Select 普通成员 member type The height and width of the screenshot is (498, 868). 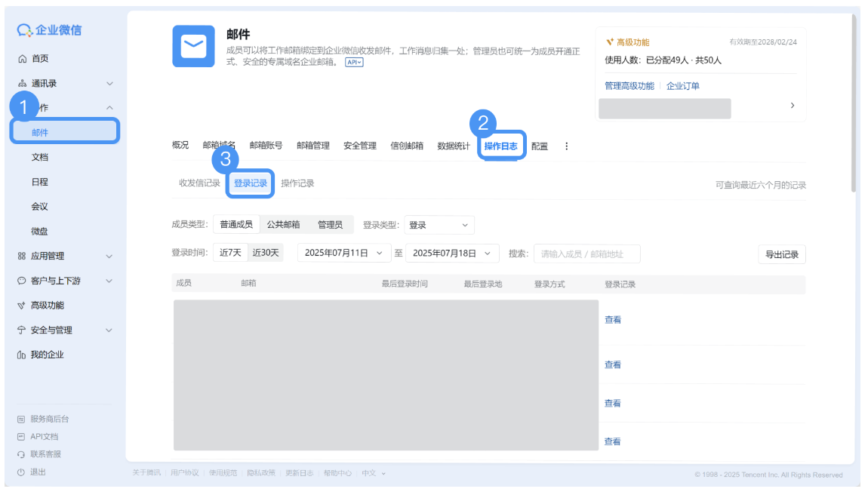(x=235, y=225)
